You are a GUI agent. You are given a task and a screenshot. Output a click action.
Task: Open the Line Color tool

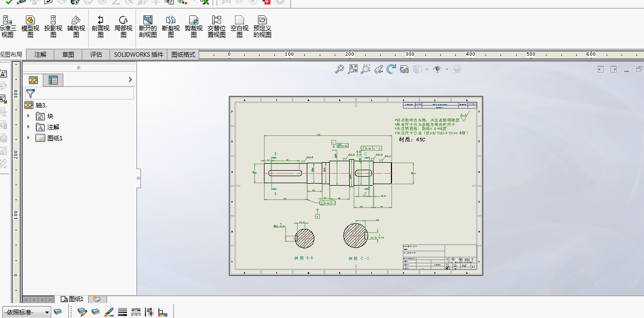coord(110,312)
